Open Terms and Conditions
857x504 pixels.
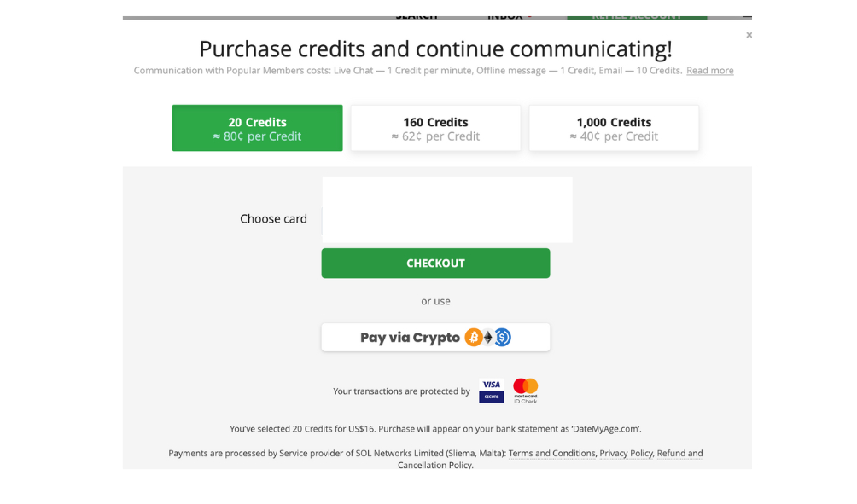551,454
